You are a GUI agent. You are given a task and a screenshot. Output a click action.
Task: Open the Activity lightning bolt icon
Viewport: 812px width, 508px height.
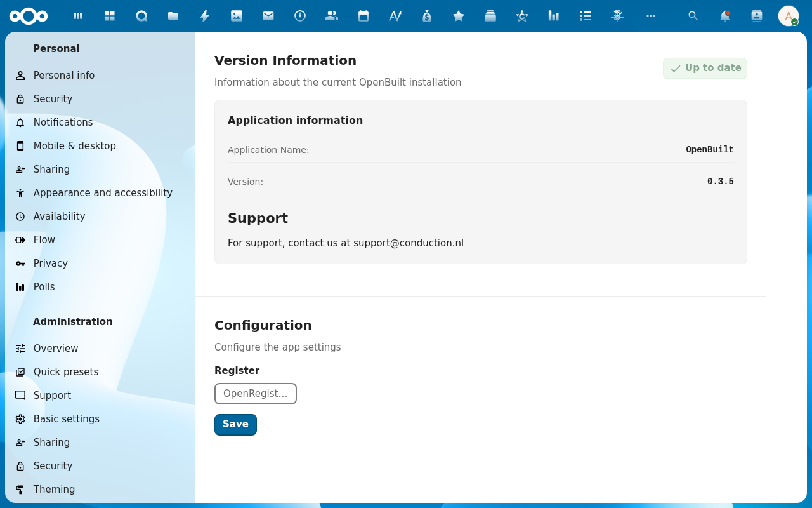(x=205, y=16)
